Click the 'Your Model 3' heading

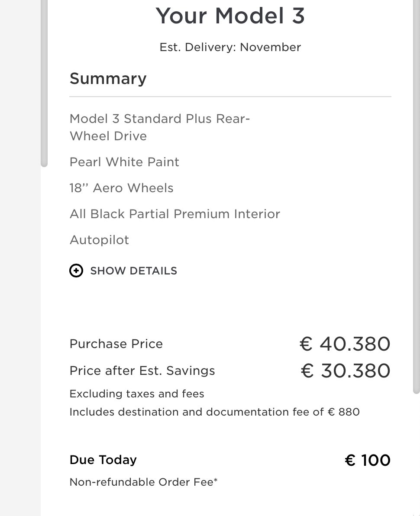coord(230,16)
